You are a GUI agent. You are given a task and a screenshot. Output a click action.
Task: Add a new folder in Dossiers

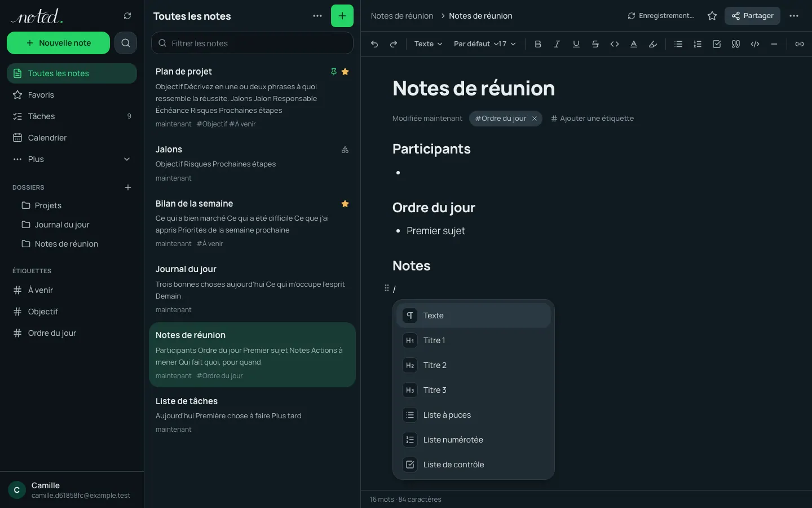tap(128, 187)
